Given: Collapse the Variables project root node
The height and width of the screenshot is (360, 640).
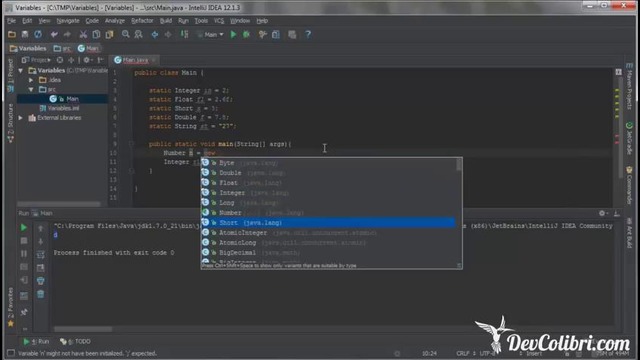Looking at the screenshot, I should [x=21, y=71].
